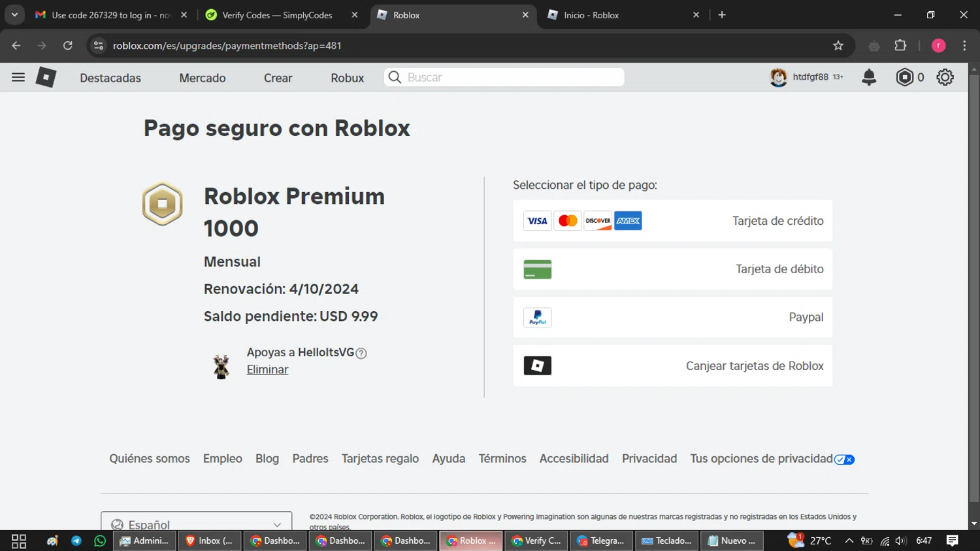The width and height of the screenshot is (980, 551).
Task: Open a new browser tab
Action: coord(722,14)
